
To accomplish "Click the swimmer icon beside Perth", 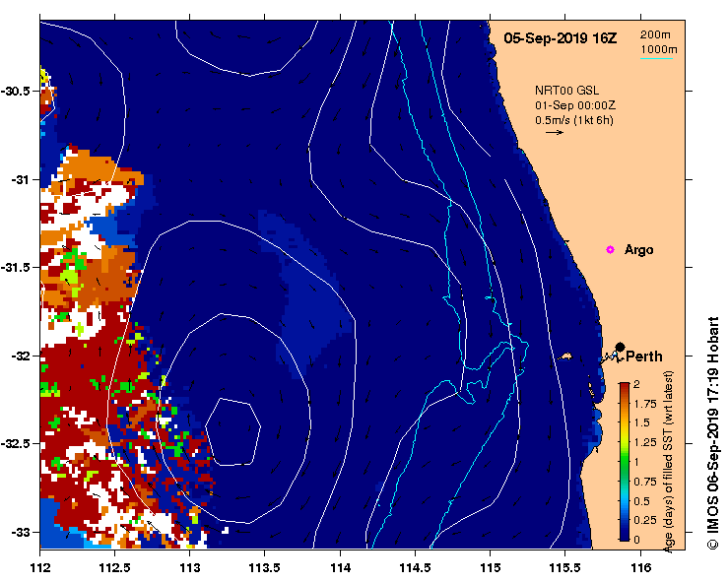I will click(x=611, y=357).
